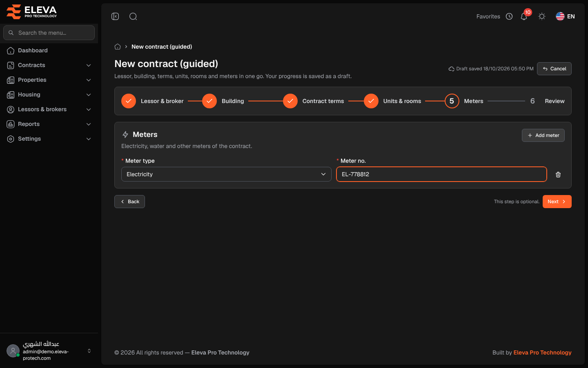Focus the Search the menu field

pyautogui.click(x=49, y=33)
